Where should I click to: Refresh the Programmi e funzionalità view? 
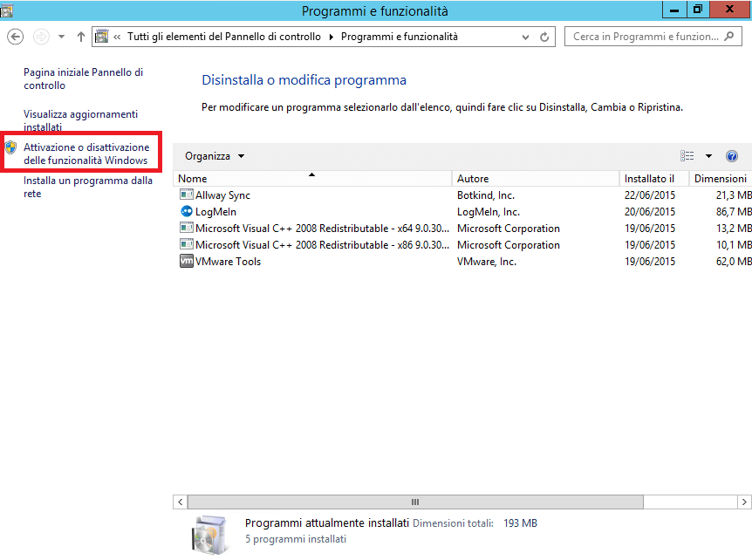[x=544, y=37]
